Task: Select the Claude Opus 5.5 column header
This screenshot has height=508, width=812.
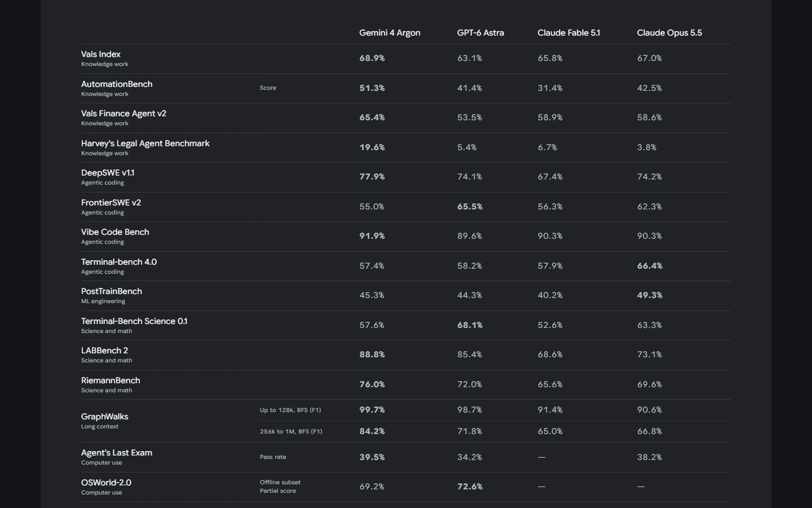Action: (x=669, y=33)
